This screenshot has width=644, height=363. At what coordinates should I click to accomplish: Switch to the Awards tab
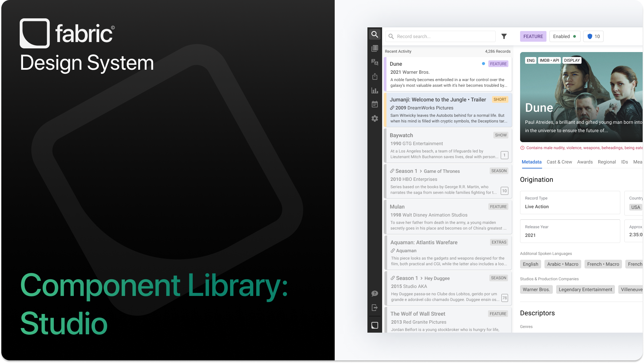(585, 162)
